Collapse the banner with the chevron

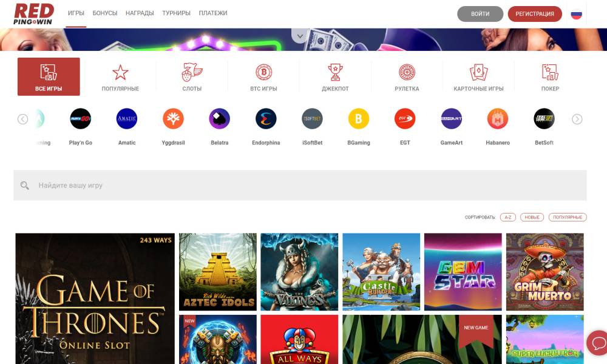(x=300, y=36)
